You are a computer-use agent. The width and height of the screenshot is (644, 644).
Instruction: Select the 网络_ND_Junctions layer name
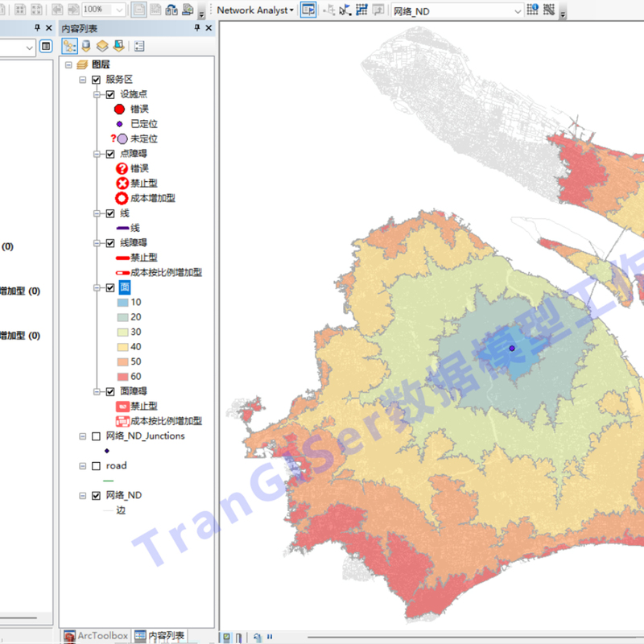(145, 436)
